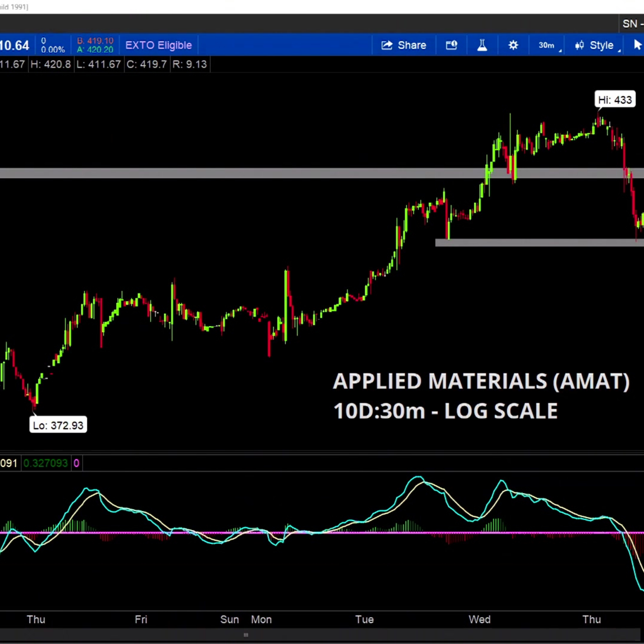644x644 pixels.
Task: Click the green 0.327093 study value
Action: pyautogui.click(x=46, y=463)
